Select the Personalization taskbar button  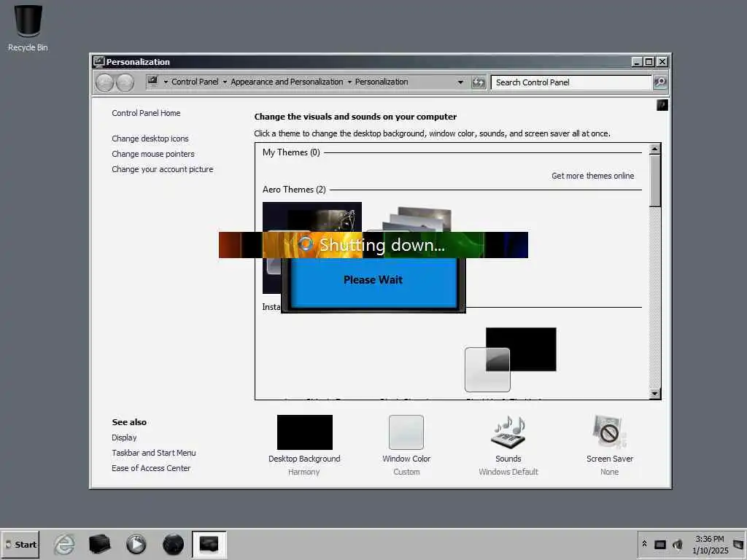pyautogui.click(x=209, y=544)
